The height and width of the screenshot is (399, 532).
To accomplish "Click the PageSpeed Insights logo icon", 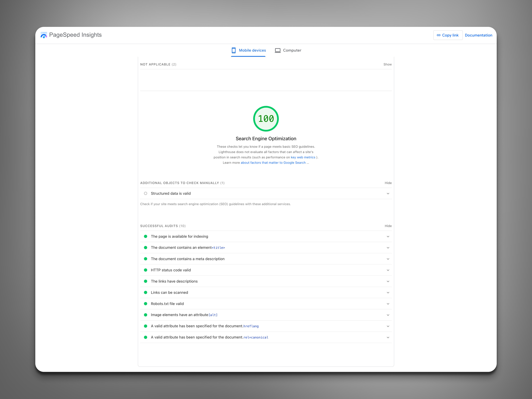I will point(44,35).
